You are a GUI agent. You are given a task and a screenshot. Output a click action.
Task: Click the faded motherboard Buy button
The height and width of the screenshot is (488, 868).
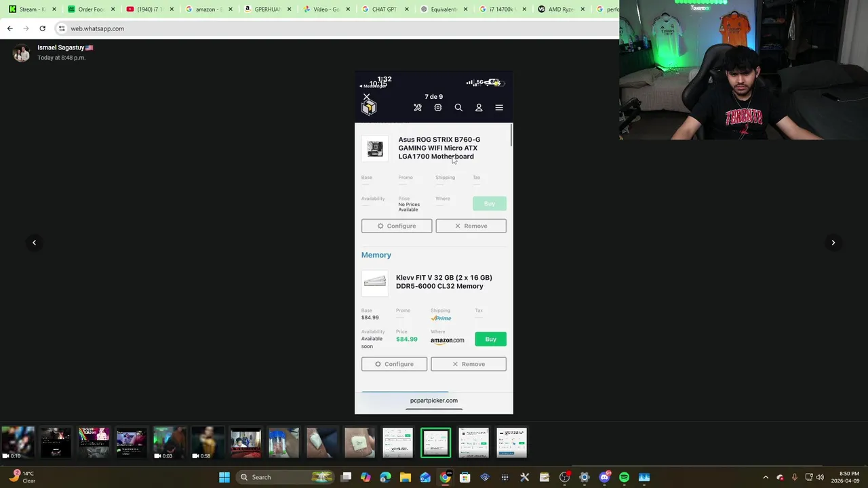click(x=490, y=203)
